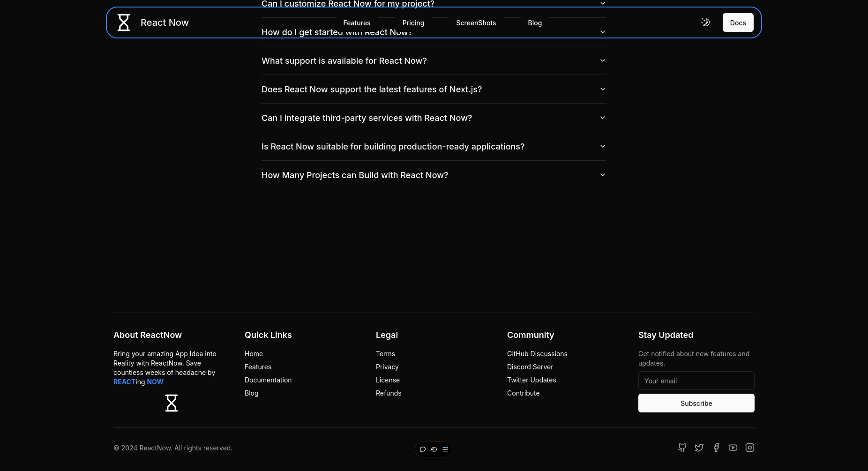This screenshot has height=471, width=868.
Task: Open the Contribute community link
Action: pyautogui.click(x=524, y=393)
